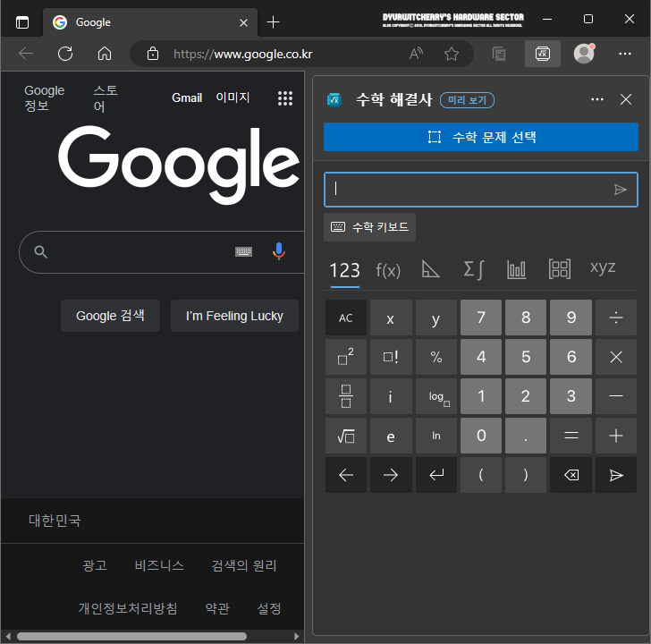
Task: Click the send key on keypad
Action: pos(616,475)
